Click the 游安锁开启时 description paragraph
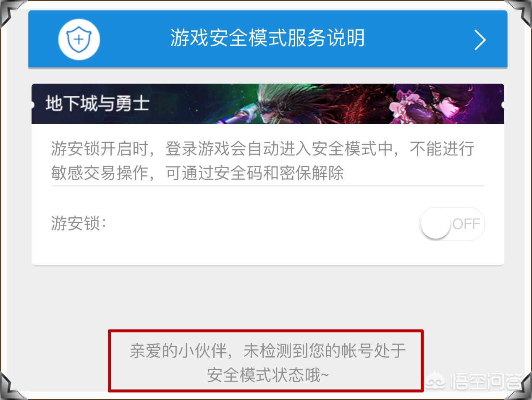 [263, 161]
